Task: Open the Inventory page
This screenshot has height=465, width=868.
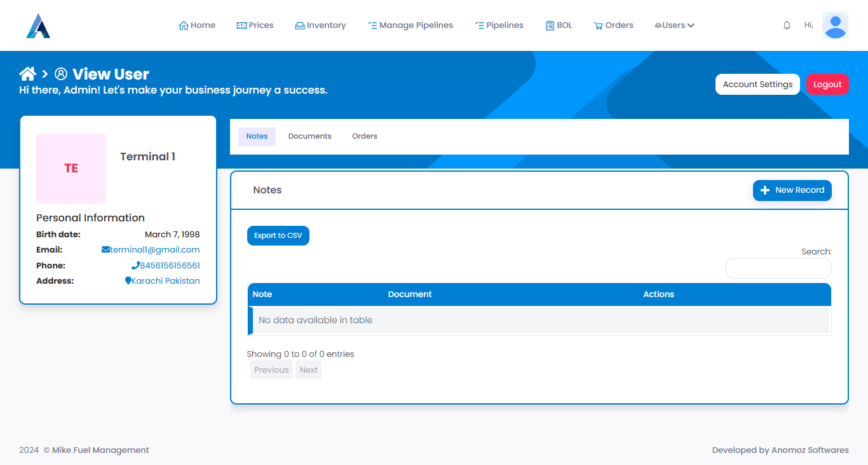Action: tap(320, 25)
